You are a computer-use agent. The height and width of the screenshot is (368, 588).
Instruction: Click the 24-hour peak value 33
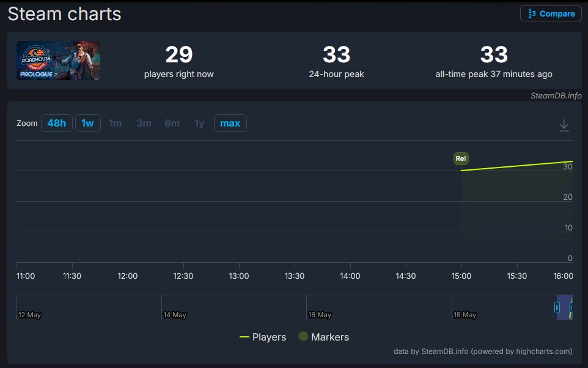click(x=336, y=54)
